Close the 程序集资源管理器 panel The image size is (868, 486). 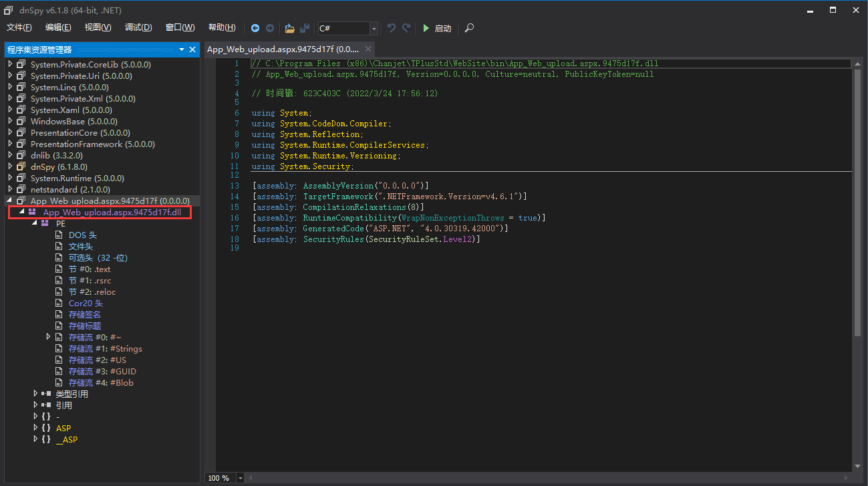pos(192,50)
